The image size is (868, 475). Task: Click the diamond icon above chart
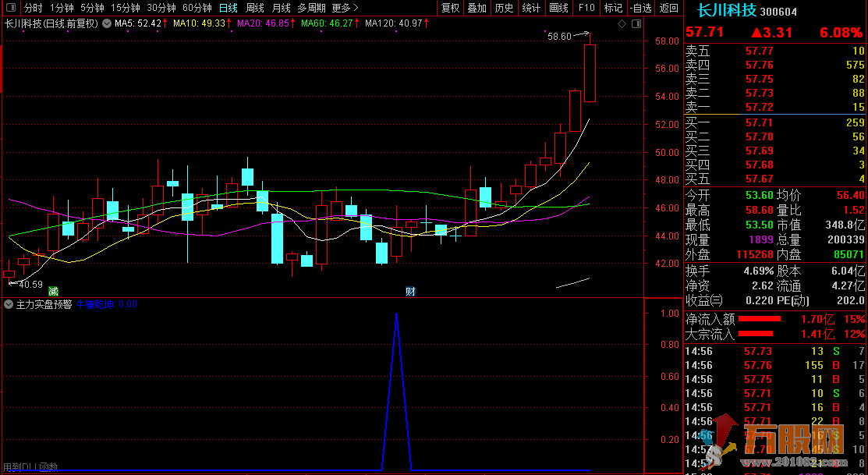click(622, 24)
